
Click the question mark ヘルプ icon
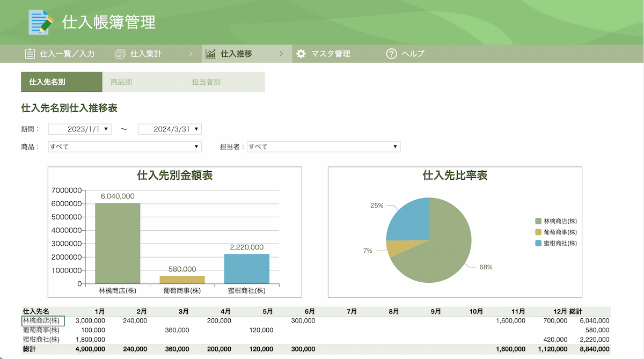coord(391,54)
